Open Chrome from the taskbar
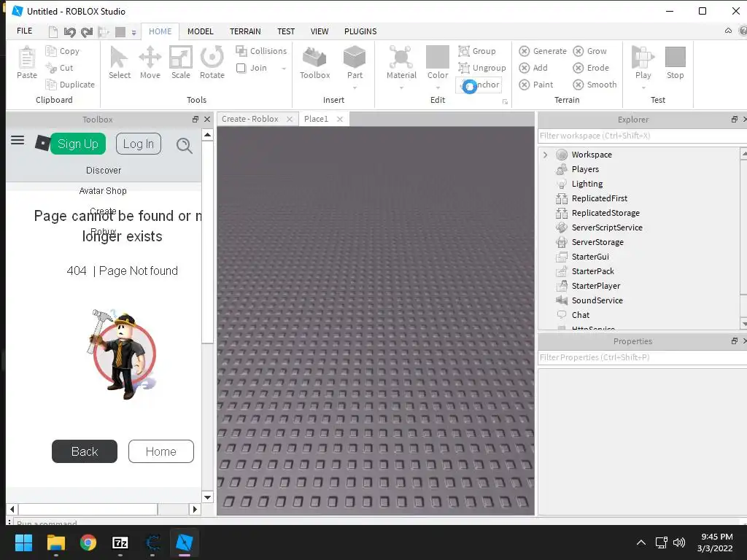 (88, 542)
